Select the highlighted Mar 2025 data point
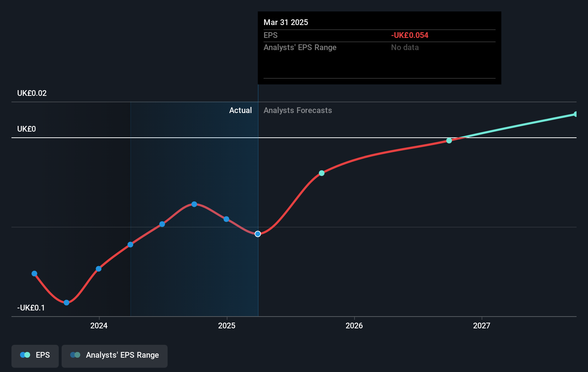This screenshot has height=372, width=588. (257, 234)
